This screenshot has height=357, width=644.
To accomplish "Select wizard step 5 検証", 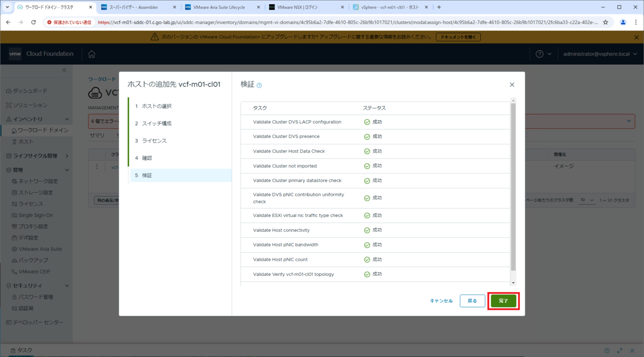I will pyautogui.click(x=181, y=175).
